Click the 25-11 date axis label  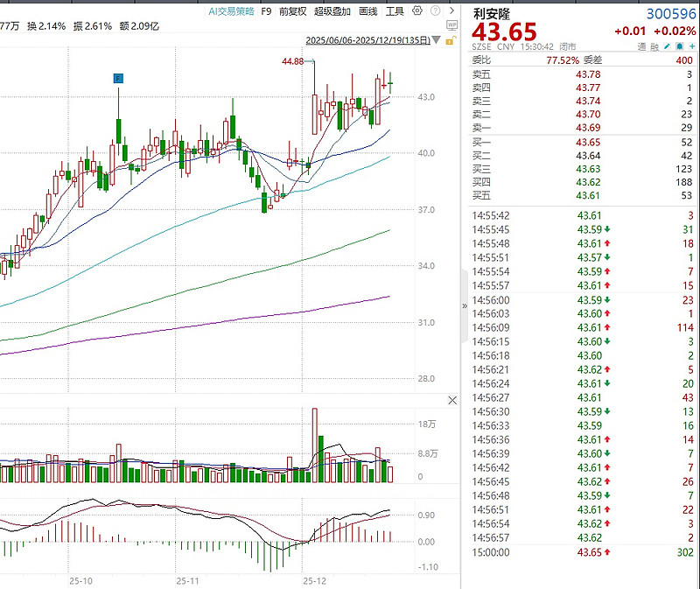(x=187, y=581)
